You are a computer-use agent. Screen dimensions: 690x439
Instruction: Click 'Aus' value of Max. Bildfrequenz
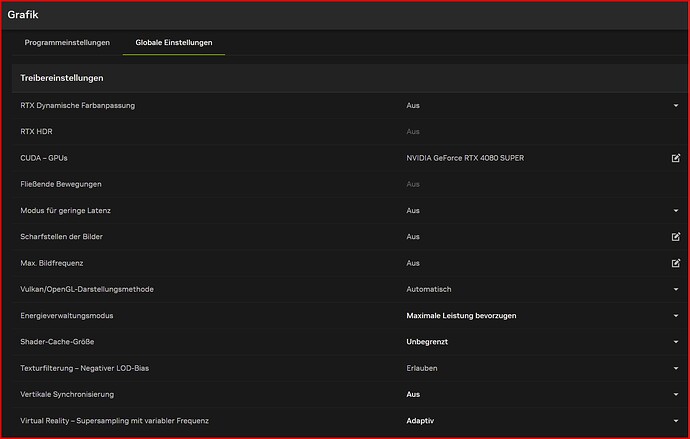pos(413,263)
